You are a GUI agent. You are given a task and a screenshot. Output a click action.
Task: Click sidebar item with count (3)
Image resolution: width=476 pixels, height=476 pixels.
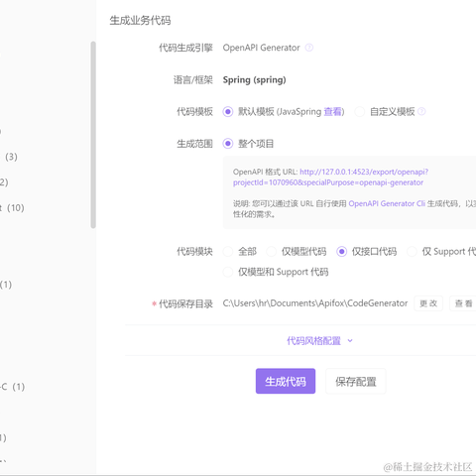10,157
